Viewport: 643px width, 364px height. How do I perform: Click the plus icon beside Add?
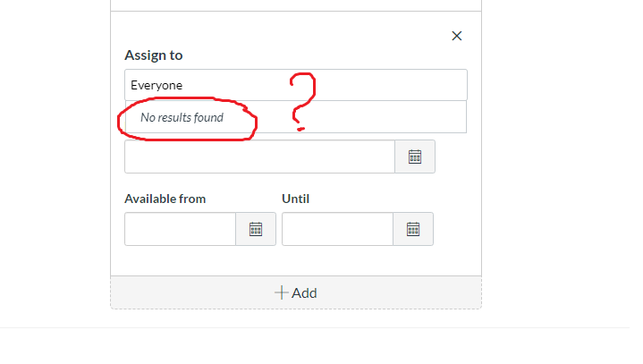pyautogui.click(x=281, y=292)
